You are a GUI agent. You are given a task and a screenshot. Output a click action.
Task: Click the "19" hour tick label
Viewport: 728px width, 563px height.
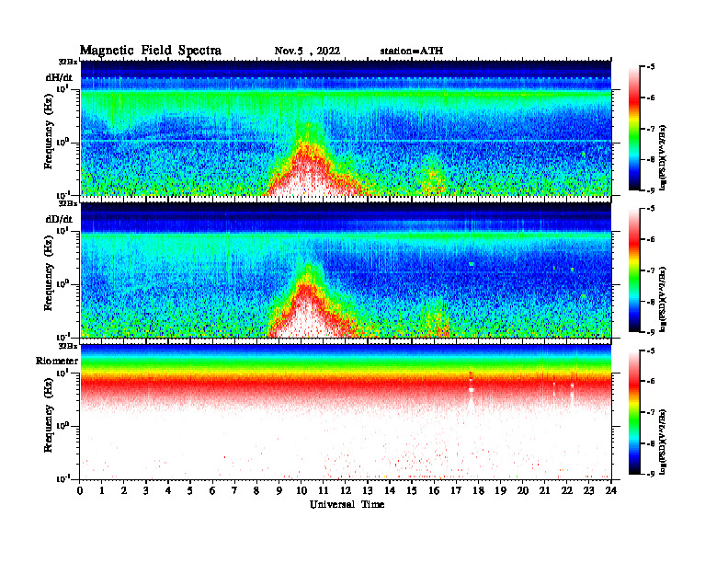pyautogui.click(x=500, y=490)
